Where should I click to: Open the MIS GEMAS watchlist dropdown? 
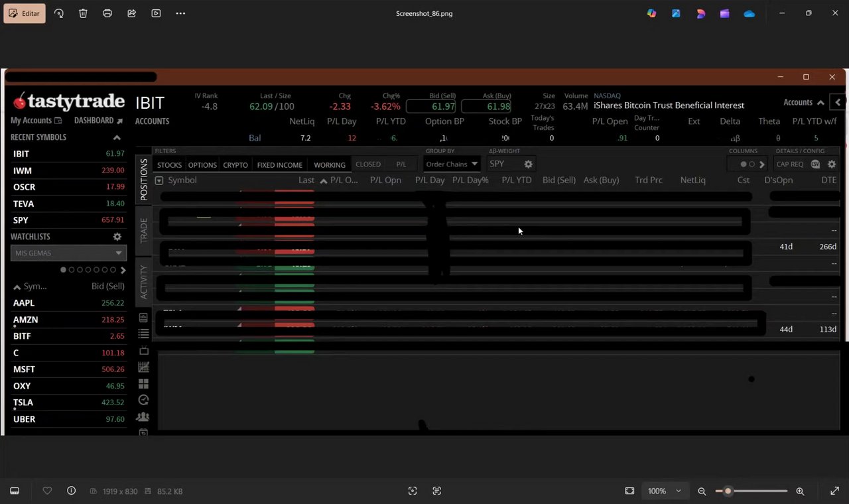(x=68, y=253)
